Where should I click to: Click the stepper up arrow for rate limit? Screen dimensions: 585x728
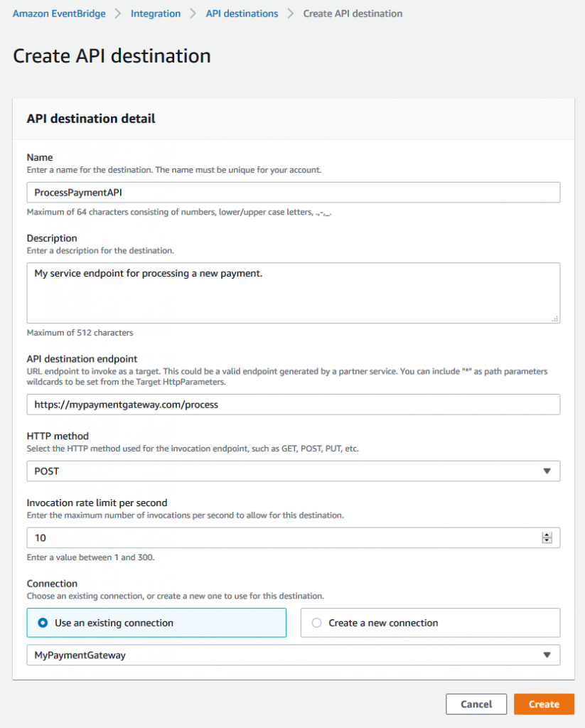(547, 534)
